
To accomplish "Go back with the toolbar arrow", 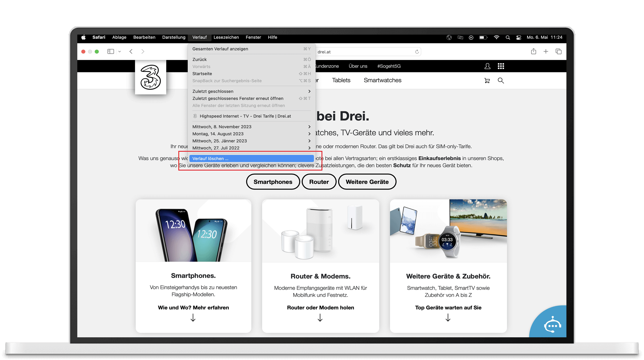I will click(x=131, y=52).
